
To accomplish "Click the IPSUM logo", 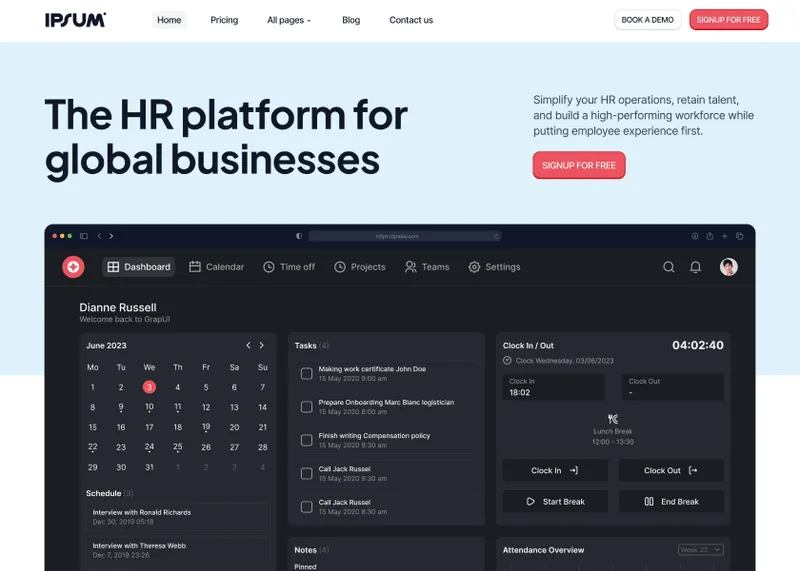I will coord(76,20).
